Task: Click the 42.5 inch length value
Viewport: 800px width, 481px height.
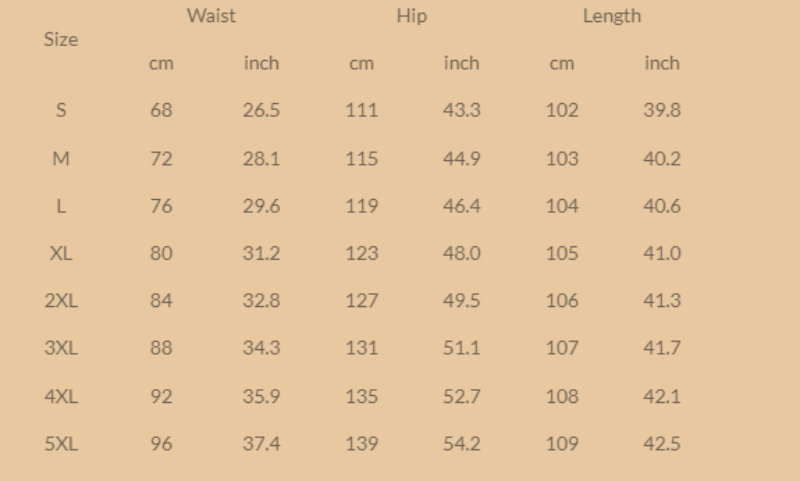Action: (x=661, y=443)
